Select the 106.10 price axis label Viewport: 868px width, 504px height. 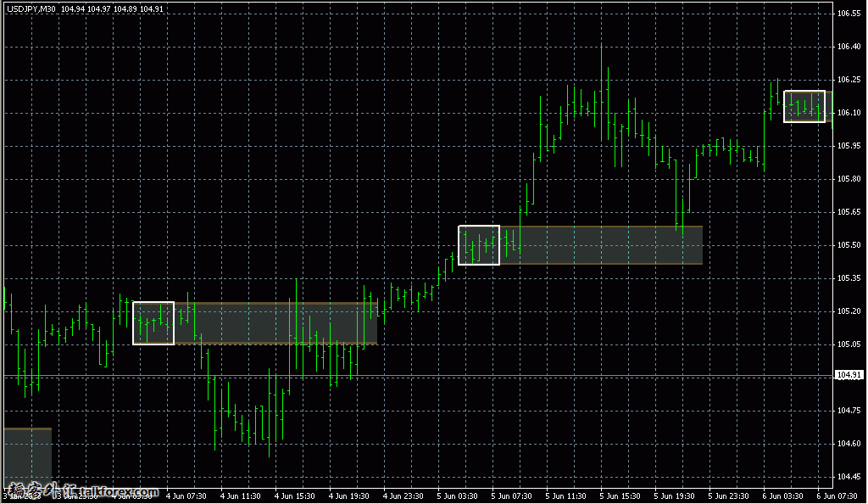click(x=849, y=113)
